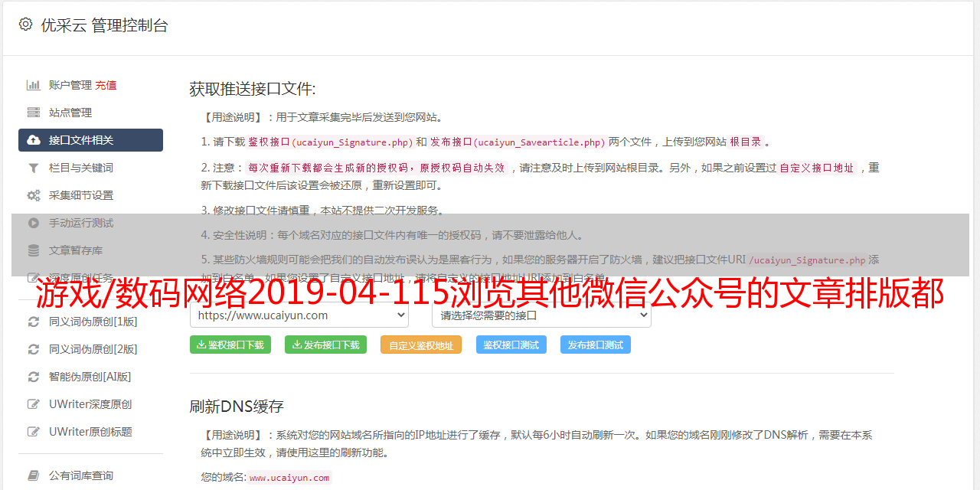
Task: Click the database icon for 文章暂存库
Action: [x=34, y=250]
